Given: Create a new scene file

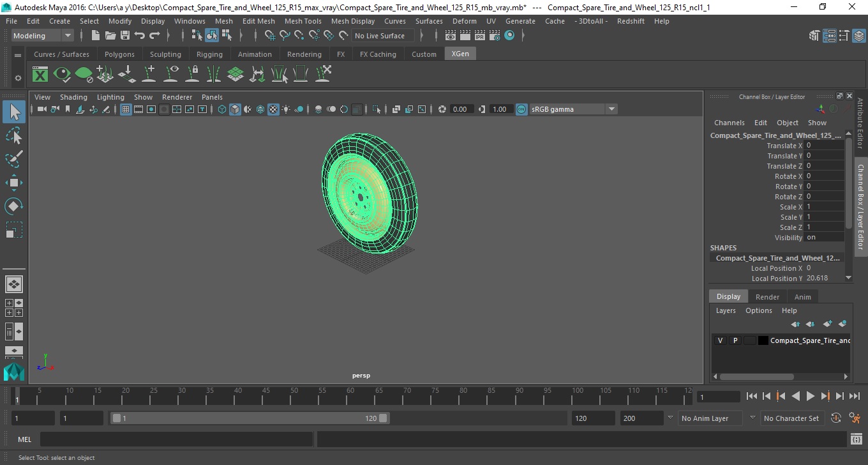Looking at the screenshot, I should [96, 36].
